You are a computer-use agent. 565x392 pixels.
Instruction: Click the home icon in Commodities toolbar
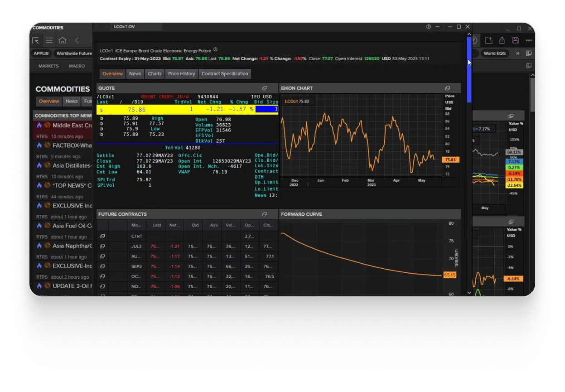pyautogui.click(x=63, y=40)
